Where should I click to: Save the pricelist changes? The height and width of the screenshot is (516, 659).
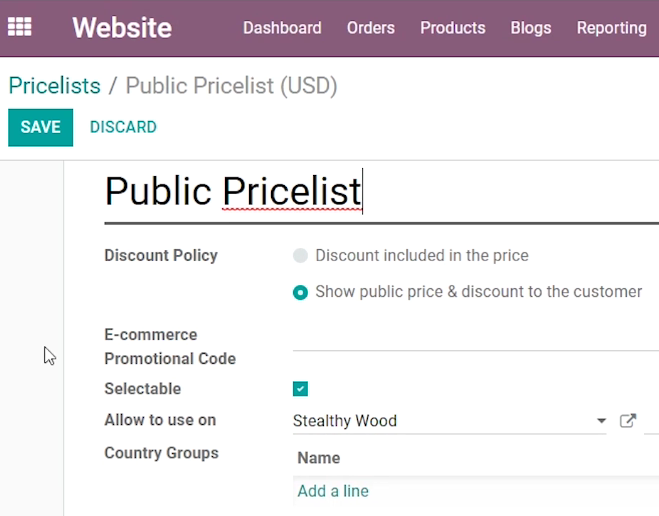40,127
